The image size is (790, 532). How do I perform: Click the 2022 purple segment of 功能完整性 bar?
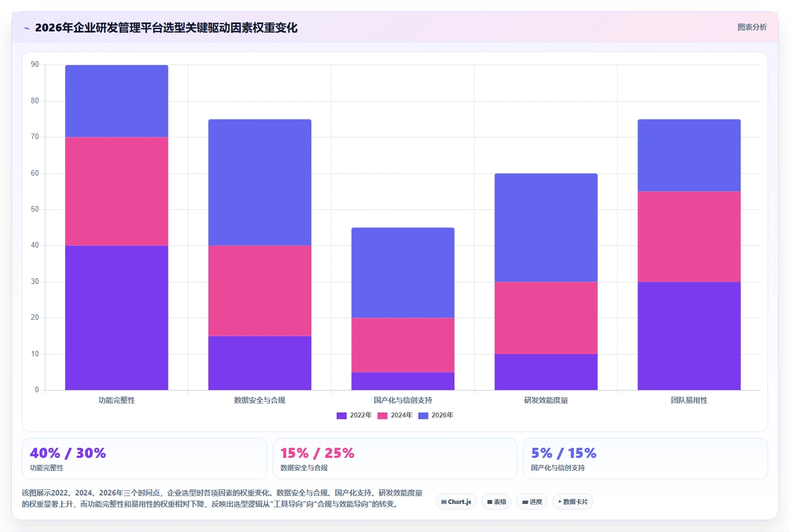click(x=117, y=318)
